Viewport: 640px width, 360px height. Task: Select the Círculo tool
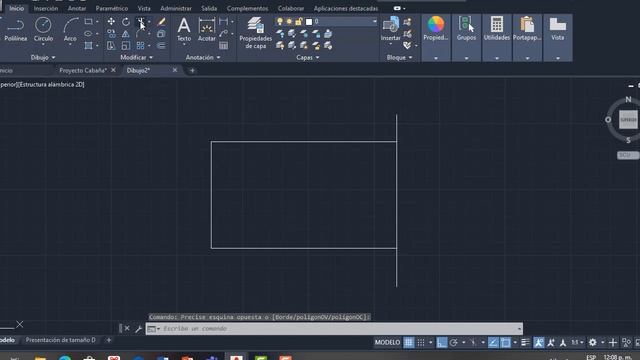tap(43, 30)
